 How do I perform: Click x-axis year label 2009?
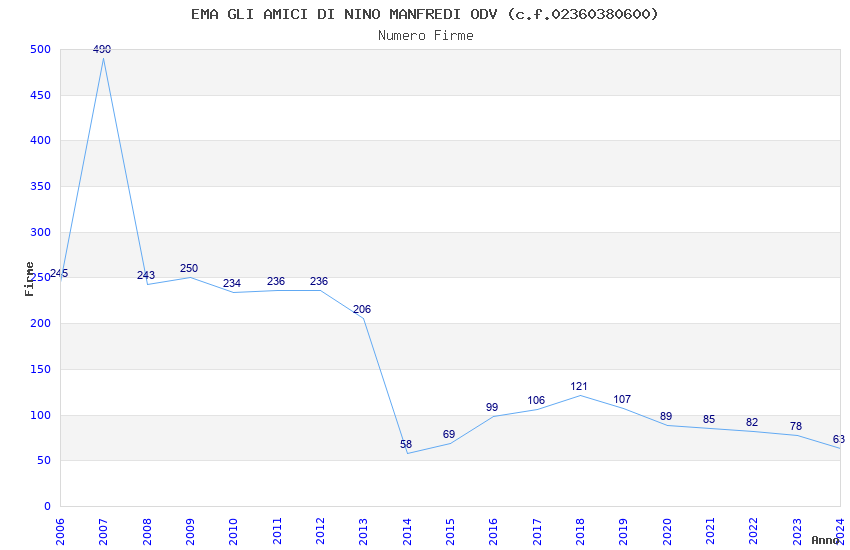[x=190, y=532]
